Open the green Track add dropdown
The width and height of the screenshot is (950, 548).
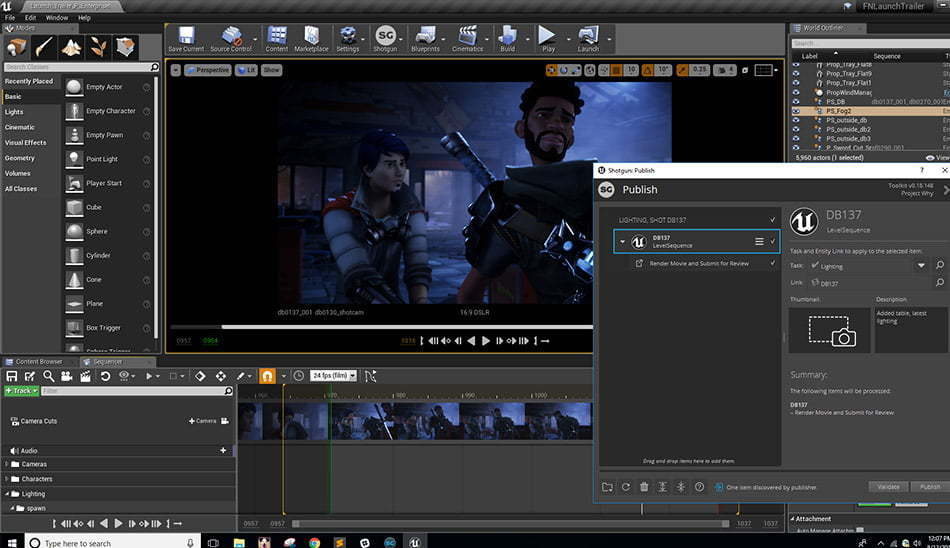pos(21,391)
